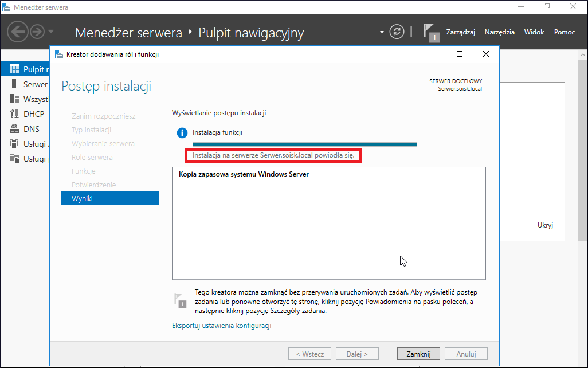Expand the navigation history dropdown arrow
The width and height of the screenshot is (588, 368).
click(50, 32)
